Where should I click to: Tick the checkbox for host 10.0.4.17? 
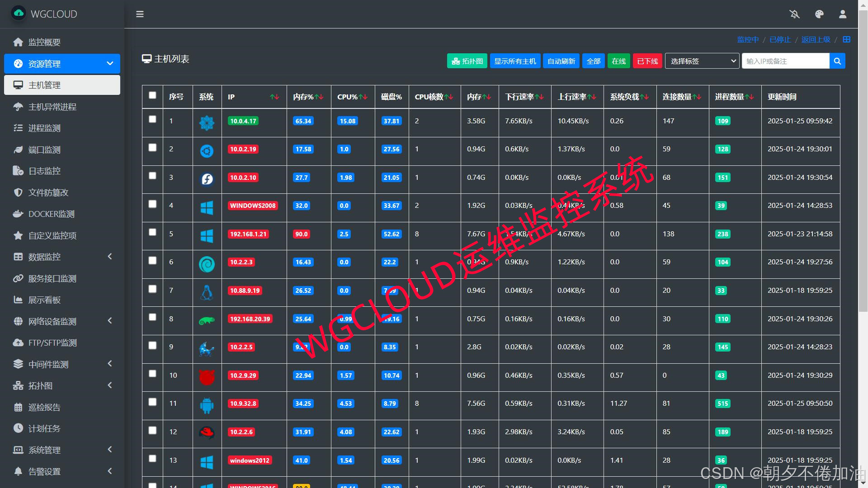[x=152, y=119]
